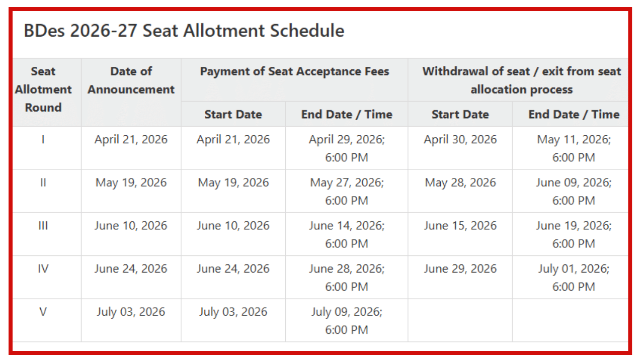Click the June 15, 2026 withdrawal start date
The height and width of the screenshot is (362, 644).
click(x=460, y=226)
